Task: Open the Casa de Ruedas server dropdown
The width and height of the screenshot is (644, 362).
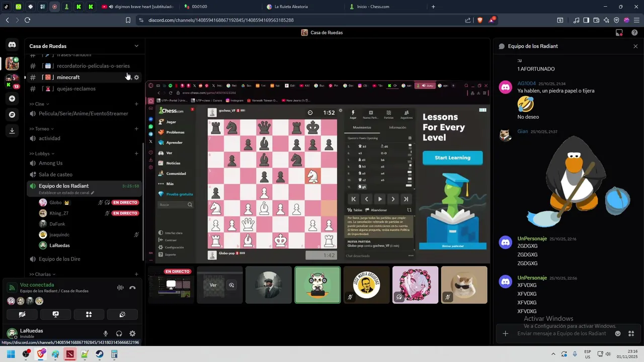Action: point(136,46)
